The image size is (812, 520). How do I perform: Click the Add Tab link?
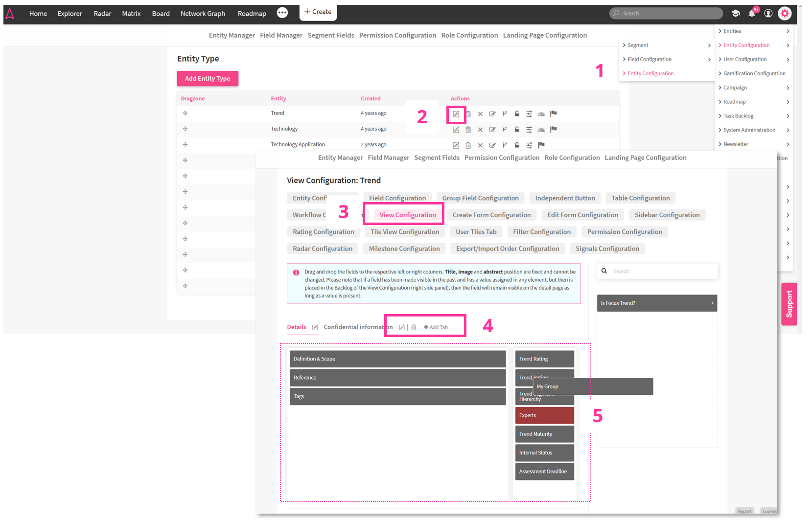[x=436, y=327]
